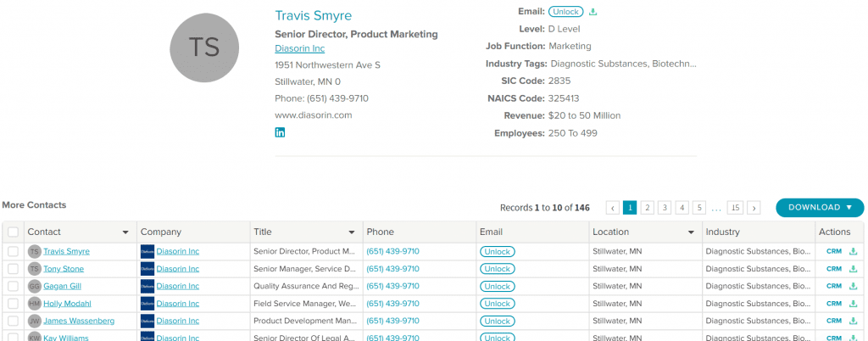Open Travis Smyre's LinkedIn profile icon

pyautogui.click(x=280, y=132)
